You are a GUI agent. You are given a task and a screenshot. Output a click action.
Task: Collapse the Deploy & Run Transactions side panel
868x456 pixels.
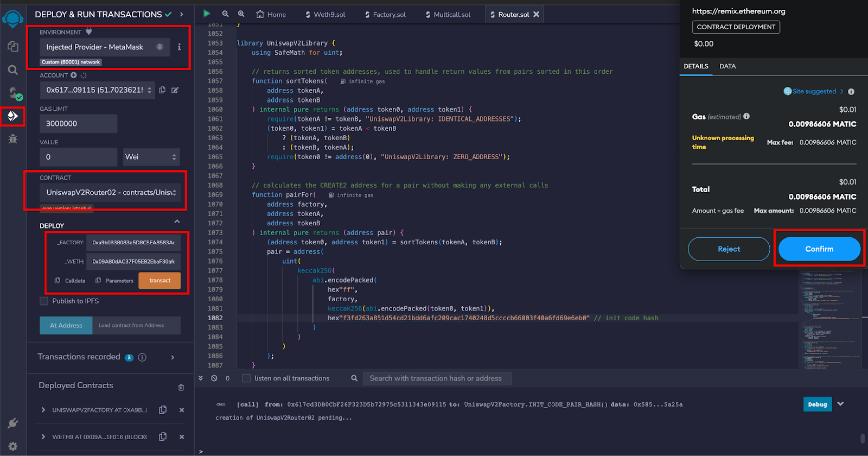click(x=182, y=14)
